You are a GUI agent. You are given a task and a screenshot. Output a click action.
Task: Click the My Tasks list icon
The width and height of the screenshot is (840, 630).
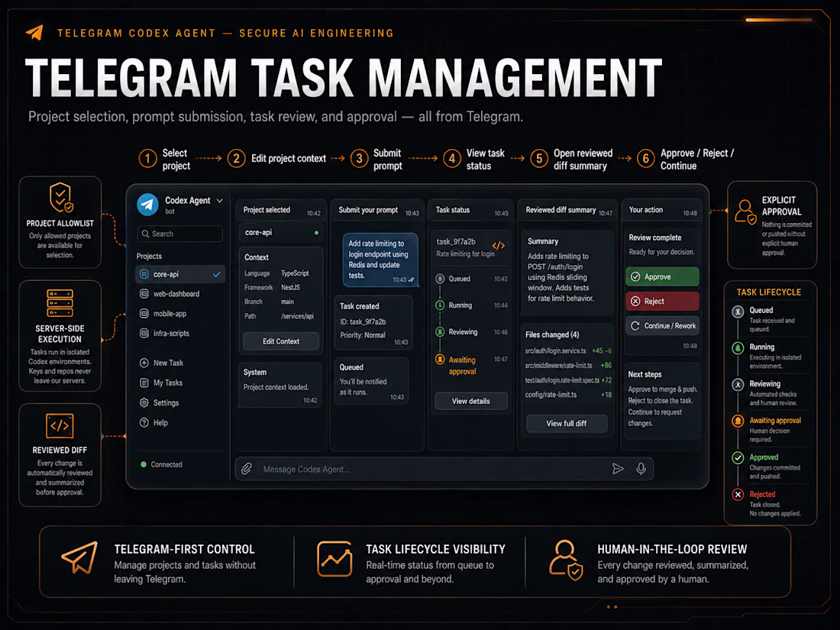tap(144, 383)
